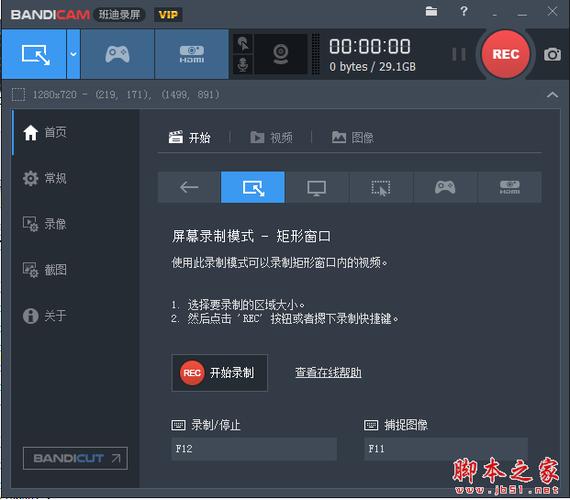Viewport: 570px width, 500px height.
Task: Toggle mouse cursor effect icon
Action: (x=243, y=44)
